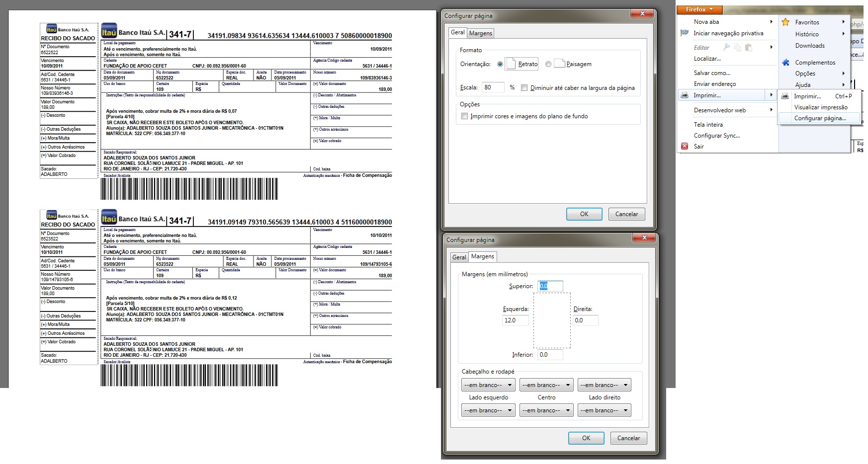Open the footer 'Centro' dropdown
The image size is (868, 464).
click(546, 410)
